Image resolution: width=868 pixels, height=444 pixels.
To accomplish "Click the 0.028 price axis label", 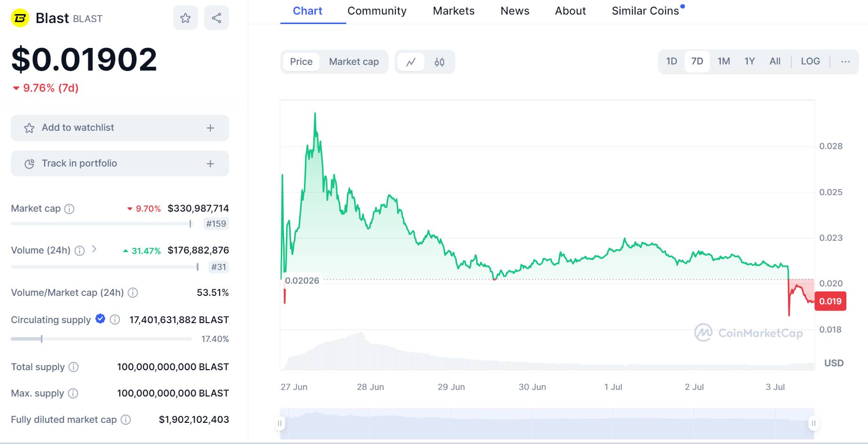I will [831, 146].
